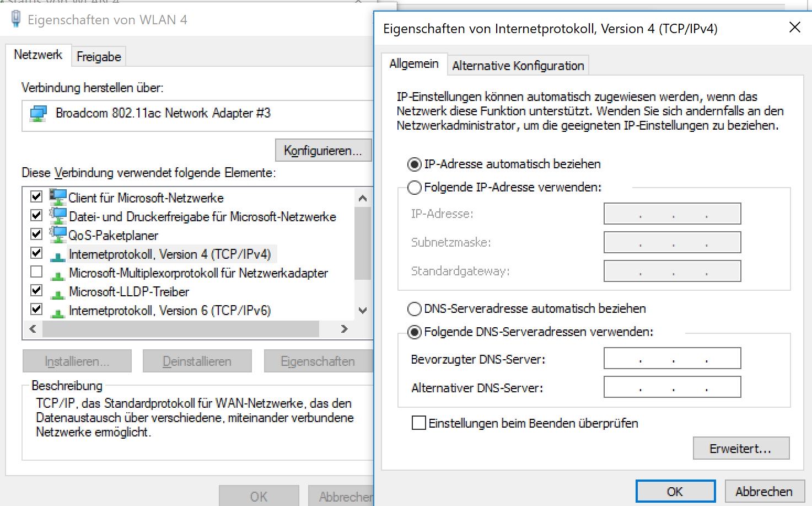The width and height of the screenshot is (812, 506).
Task: Select Folgende IP-Adresse verwenden radio button
Action: 415,188
